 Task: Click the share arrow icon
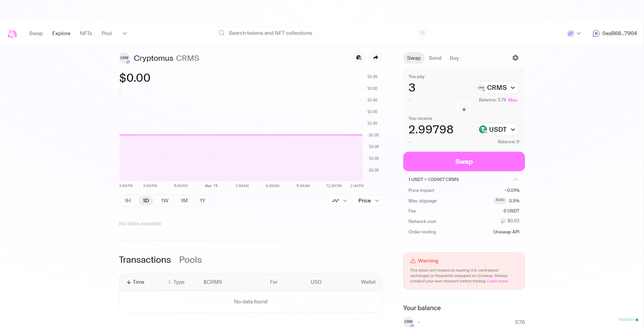point(376,58)
